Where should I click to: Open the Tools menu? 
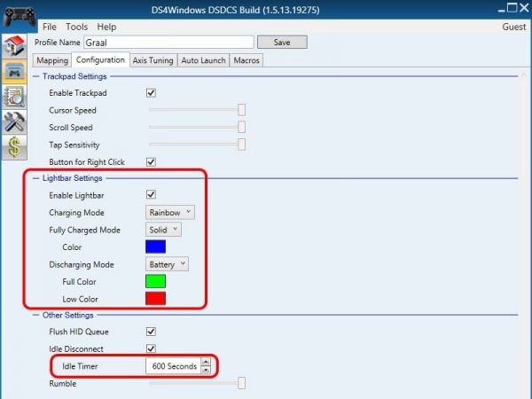(76, 27)
